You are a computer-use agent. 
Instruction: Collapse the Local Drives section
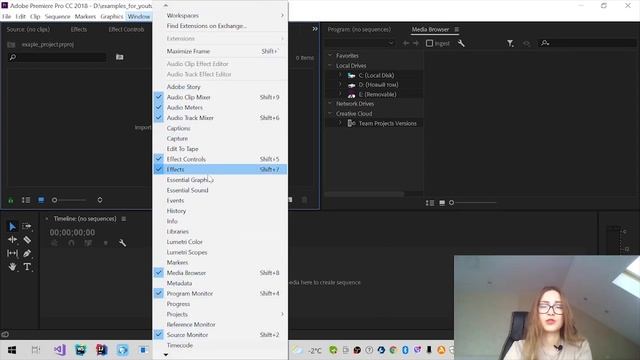point(330,65)
